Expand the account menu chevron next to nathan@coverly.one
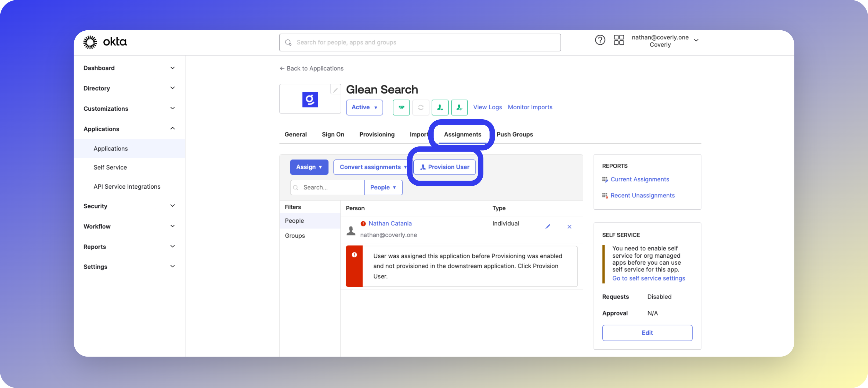 [x=696, y=40]
